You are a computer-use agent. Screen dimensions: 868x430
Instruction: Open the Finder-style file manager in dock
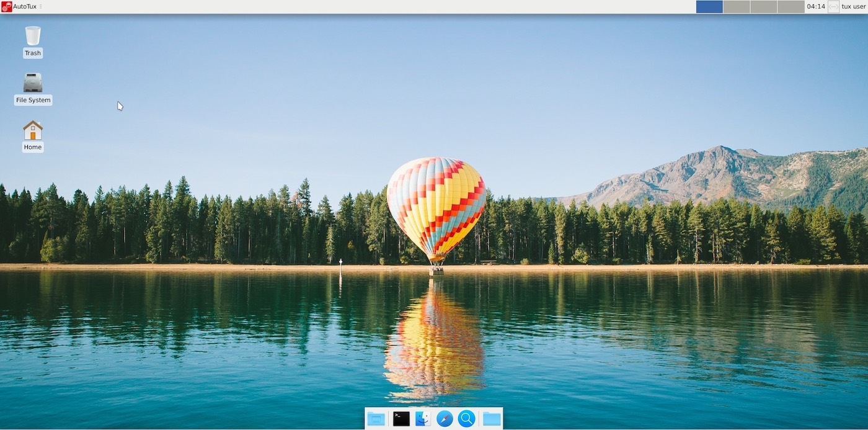423,419
